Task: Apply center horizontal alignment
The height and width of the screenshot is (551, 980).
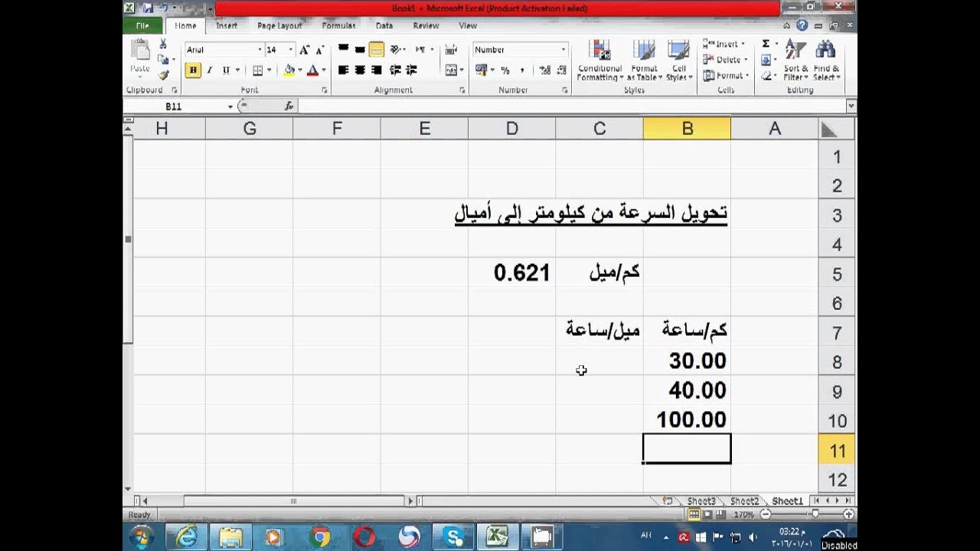Action: pos(359,70)
